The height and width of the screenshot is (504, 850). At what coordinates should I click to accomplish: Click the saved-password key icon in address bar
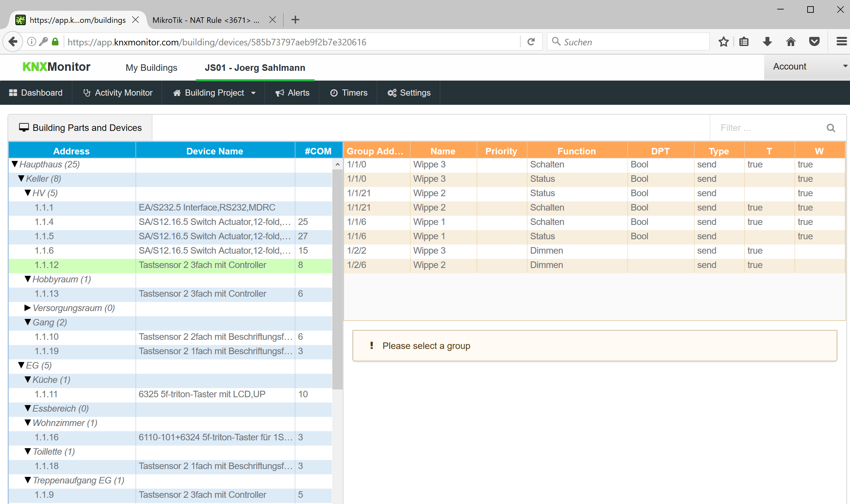[43, 42]
